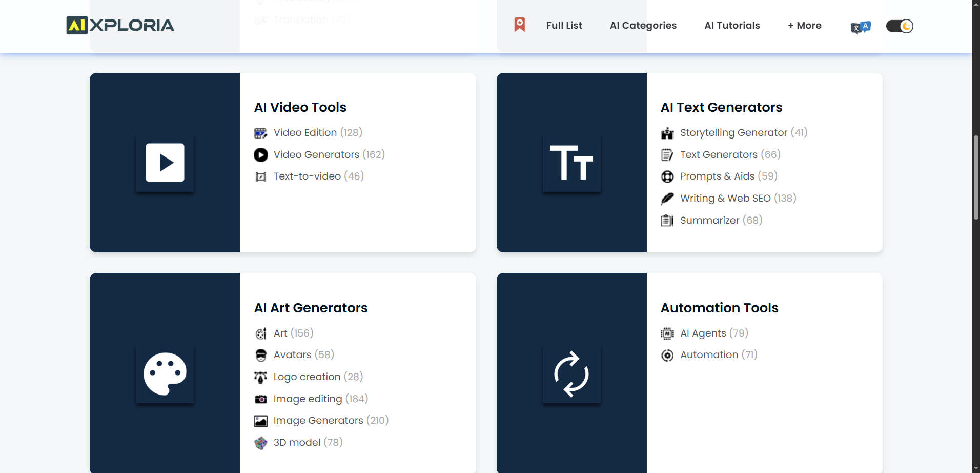
Task: Open Logo creation (28) category
Action: pos(318,377)
